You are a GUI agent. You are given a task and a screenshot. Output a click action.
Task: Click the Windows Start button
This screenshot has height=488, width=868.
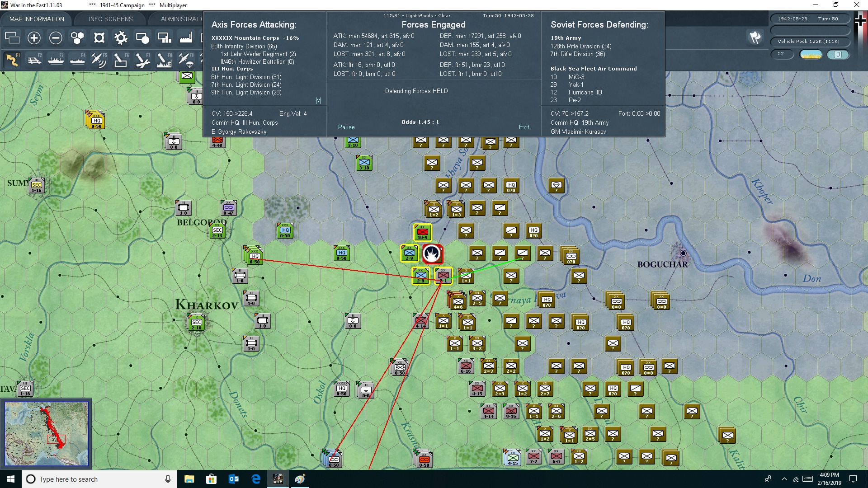(11, 479)
